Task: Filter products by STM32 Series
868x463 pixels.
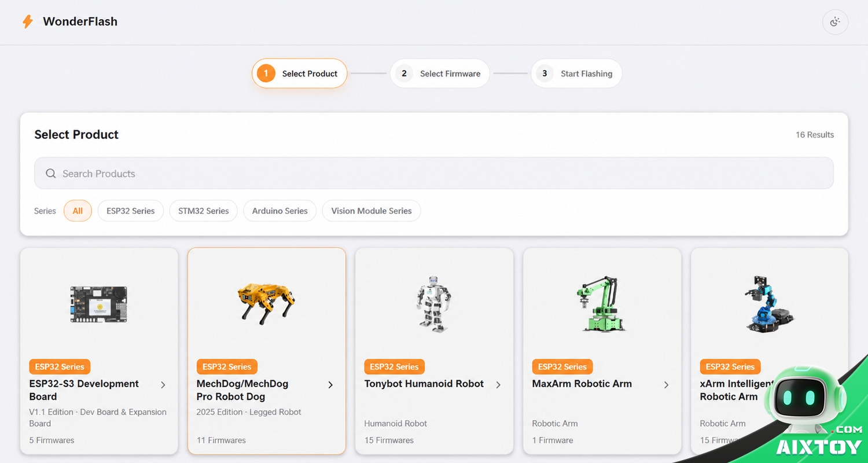Action: [204, 211]
